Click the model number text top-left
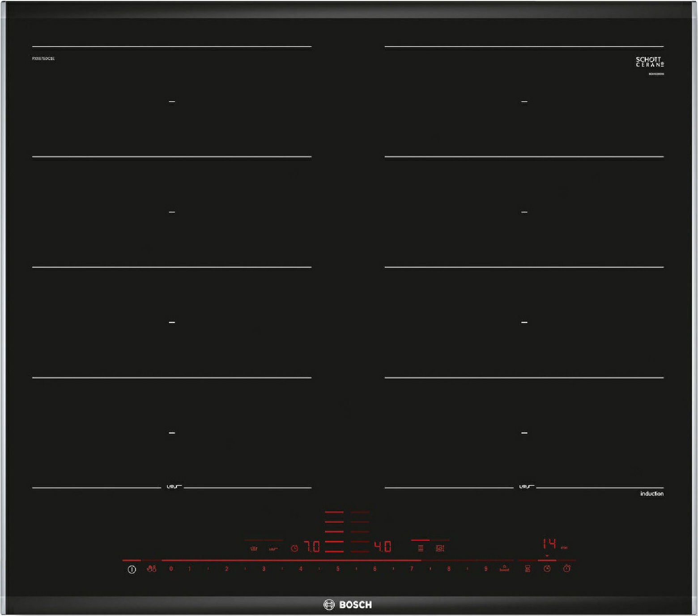This screenshot has width=698, height=616. pos(43,59)
